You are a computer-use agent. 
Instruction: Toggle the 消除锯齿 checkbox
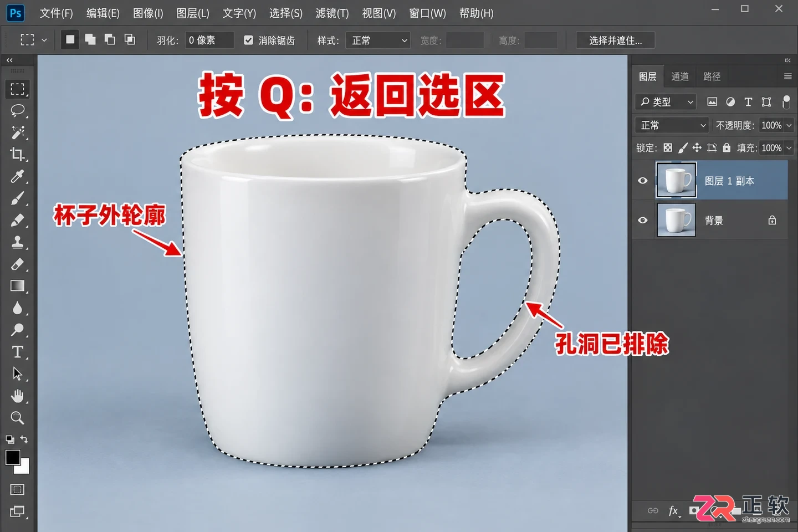tap(249, 40)
